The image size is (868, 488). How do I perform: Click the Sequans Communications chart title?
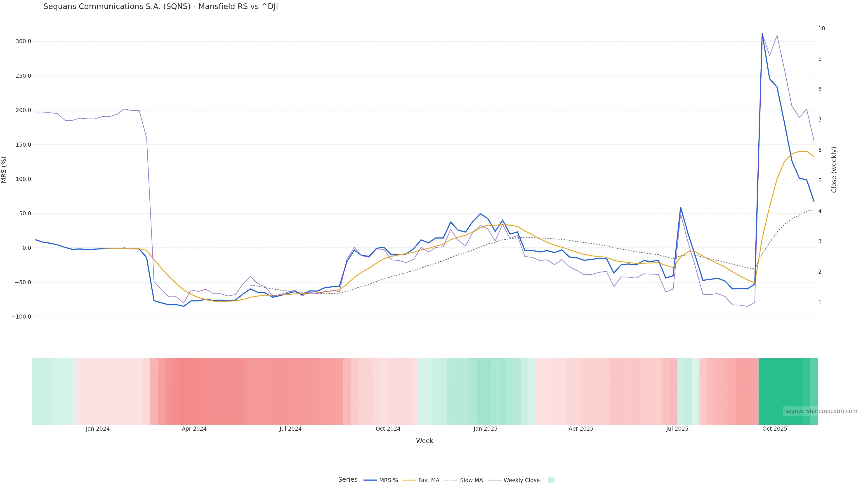point(161,7)
